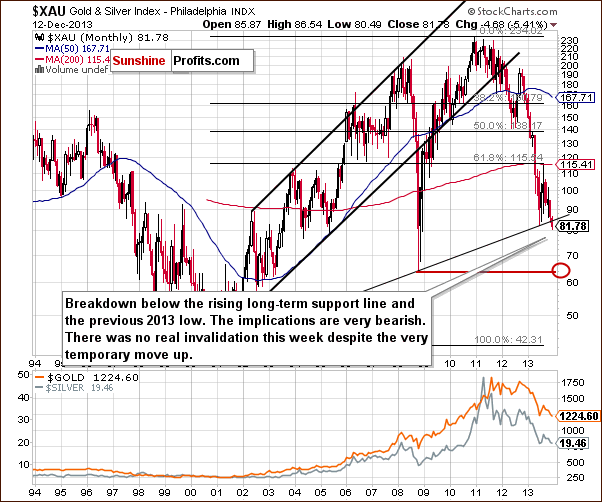602x502 pixels.
Task: Click the orange 1224.60 gold price tag
Action: coord(580,416)
